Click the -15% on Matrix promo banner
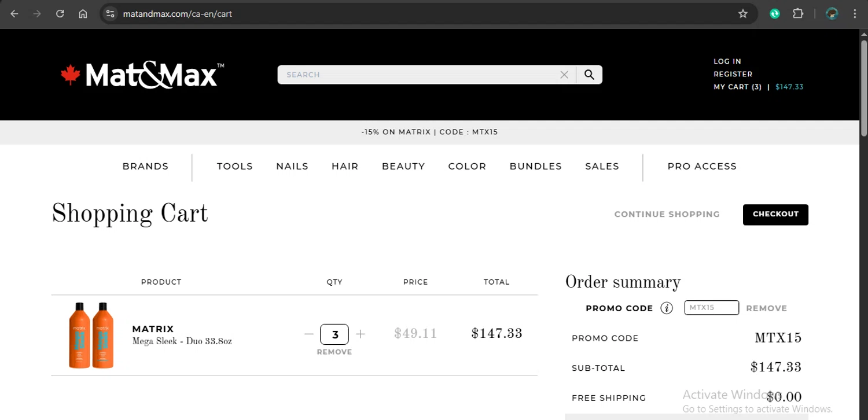Viewport: 868px width, 420px height. point(429,132)
